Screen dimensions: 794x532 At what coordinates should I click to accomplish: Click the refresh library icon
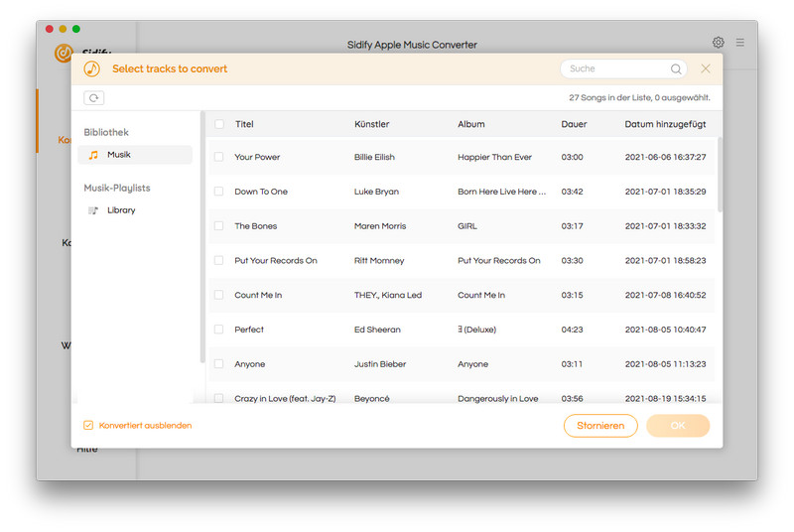click(x=94, y=98)
